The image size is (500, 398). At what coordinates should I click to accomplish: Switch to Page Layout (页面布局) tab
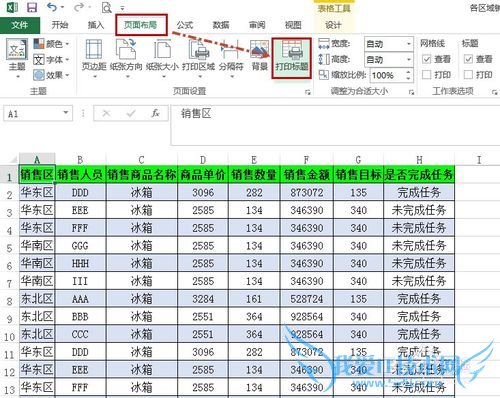(141, 25)
